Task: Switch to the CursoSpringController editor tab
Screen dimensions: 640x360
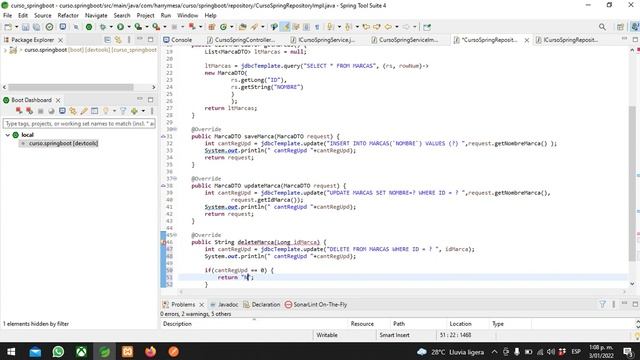Action: pyautogui.click(x=241, y=40)
